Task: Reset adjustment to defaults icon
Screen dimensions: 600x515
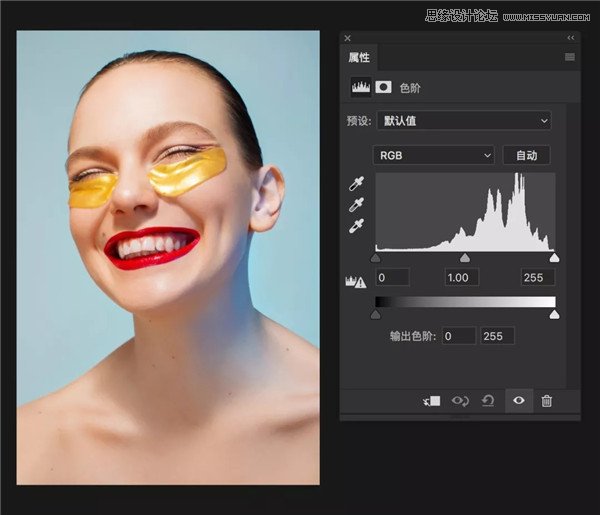Action: click(488, 400)
